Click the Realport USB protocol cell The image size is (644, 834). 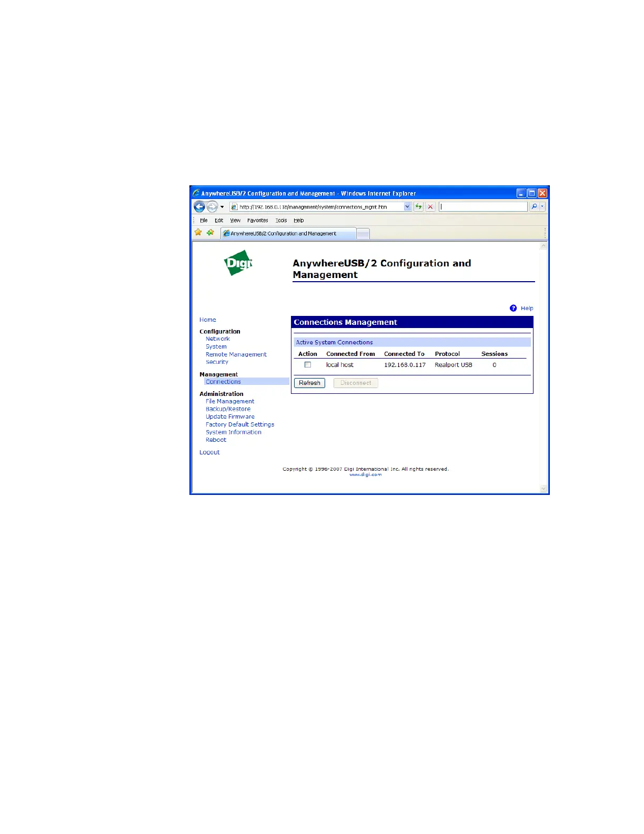tap(454, 365)
